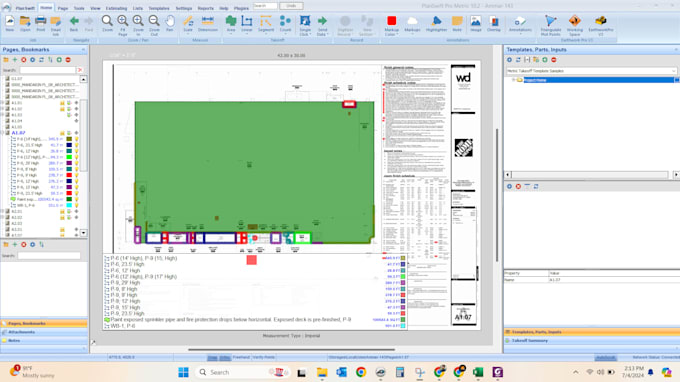Open the Estimating menu tab
This screenshot has height=382, width=680.
(x=117, y=8)
